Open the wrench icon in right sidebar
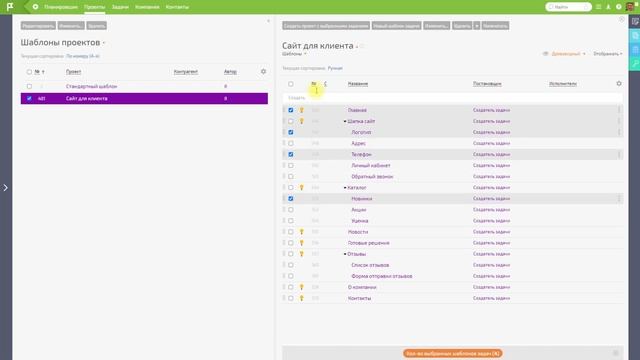 635,63
